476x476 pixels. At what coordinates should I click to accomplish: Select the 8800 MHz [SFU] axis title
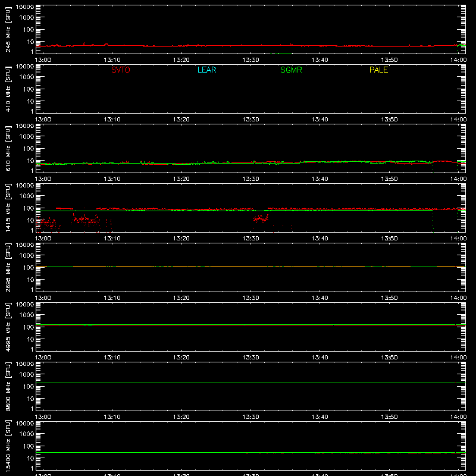tap(8, 386)
